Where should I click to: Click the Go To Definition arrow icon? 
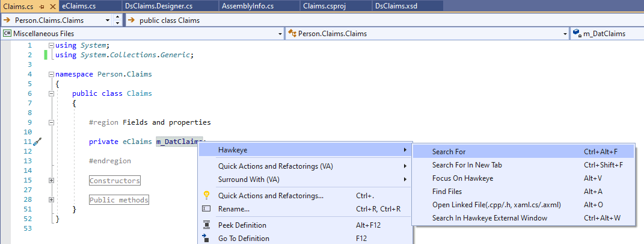coord(206,239)
